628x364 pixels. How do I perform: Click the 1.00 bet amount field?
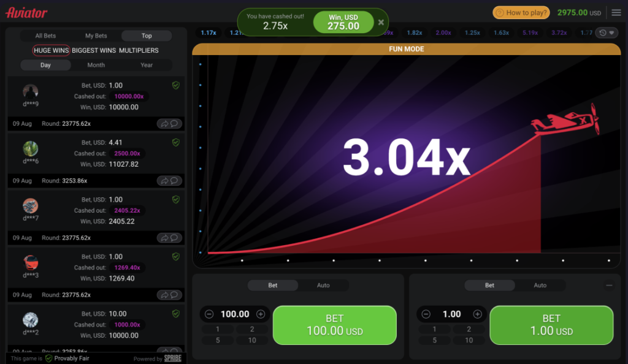click(x=452, y=314)
